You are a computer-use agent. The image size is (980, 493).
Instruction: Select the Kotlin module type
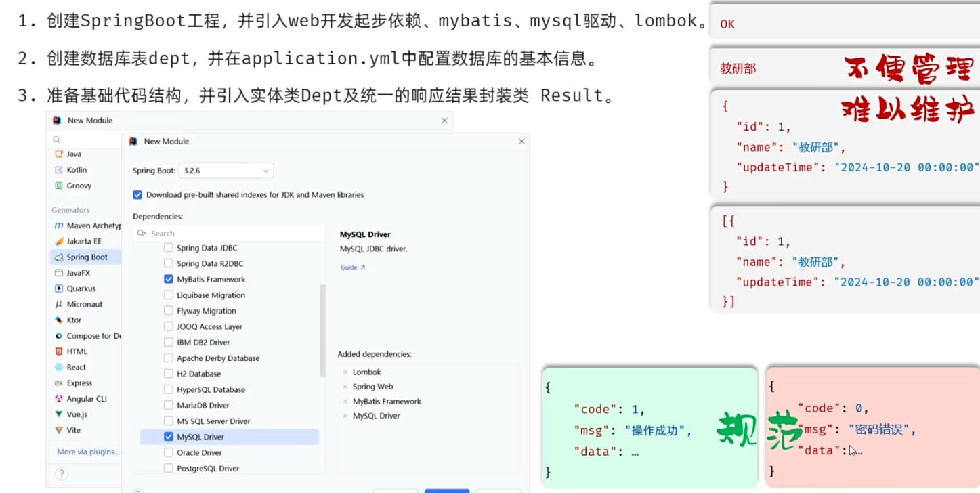point(70,170)
